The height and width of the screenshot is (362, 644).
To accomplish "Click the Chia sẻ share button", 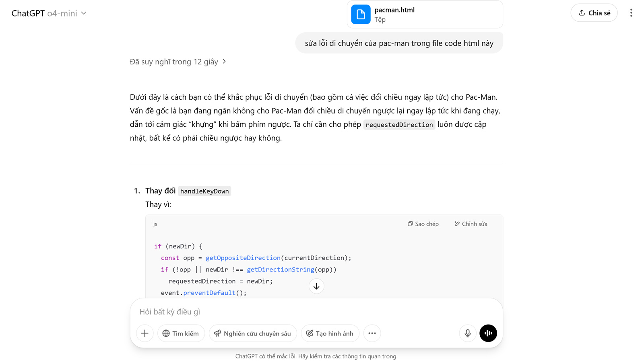I will point(594,13).
